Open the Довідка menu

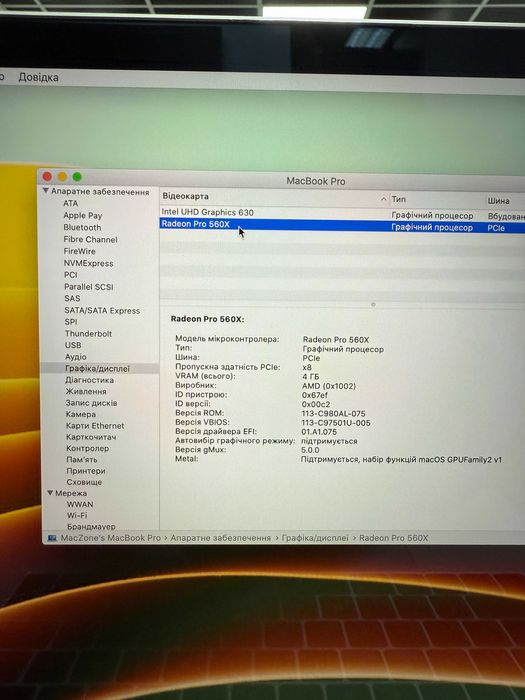click(38, 77)
